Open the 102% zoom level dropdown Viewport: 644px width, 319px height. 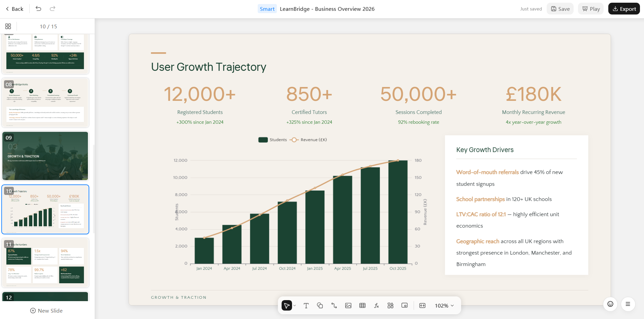(x=444, y=306)
